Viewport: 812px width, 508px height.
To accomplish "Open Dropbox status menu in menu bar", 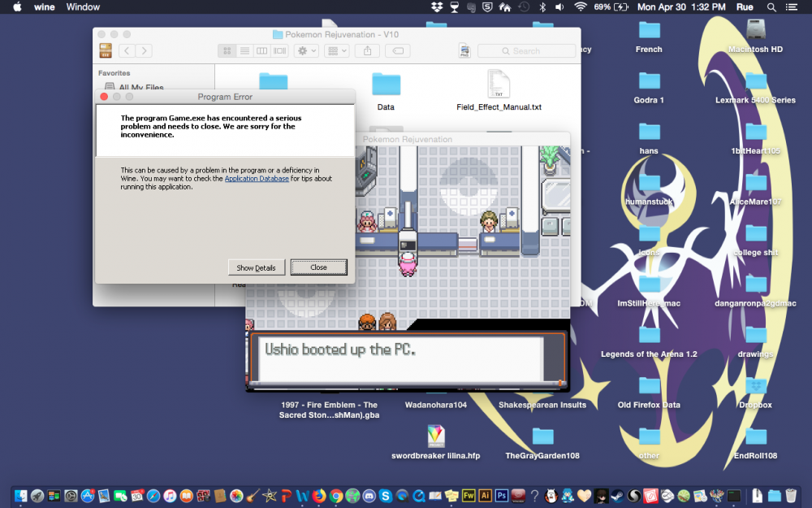I will pos(437,7).
